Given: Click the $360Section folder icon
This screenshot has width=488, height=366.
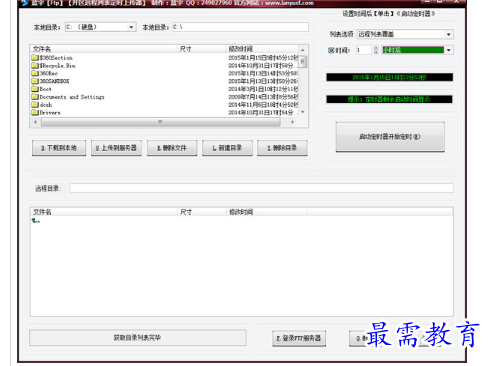Looking at the screenshot, I should [35, 58].
